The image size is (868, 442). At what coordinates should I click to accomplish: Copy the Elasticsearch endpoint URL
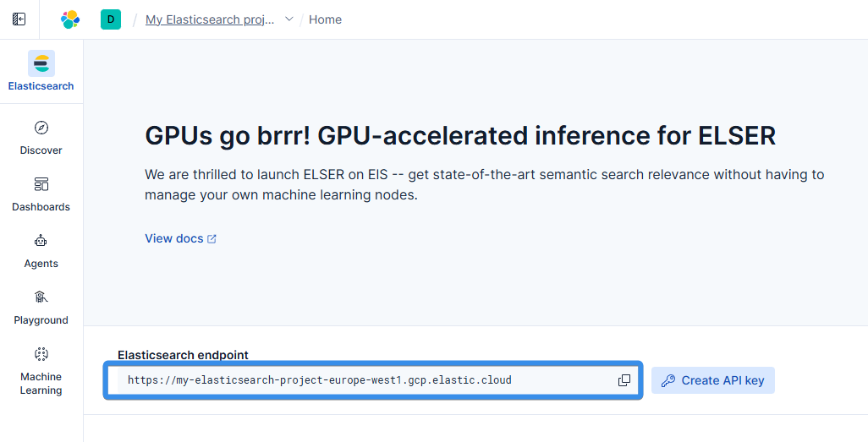624,380
